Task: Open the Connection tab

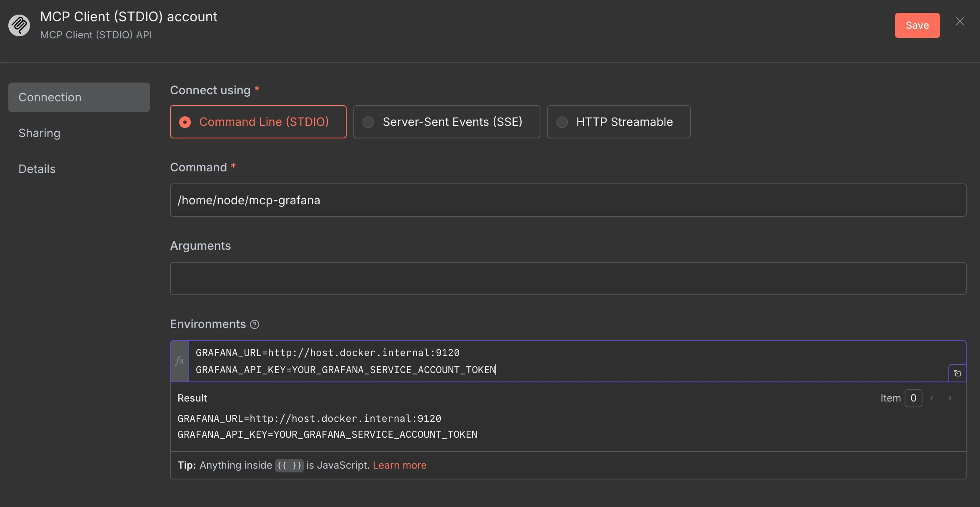Action: pos(79,97)
